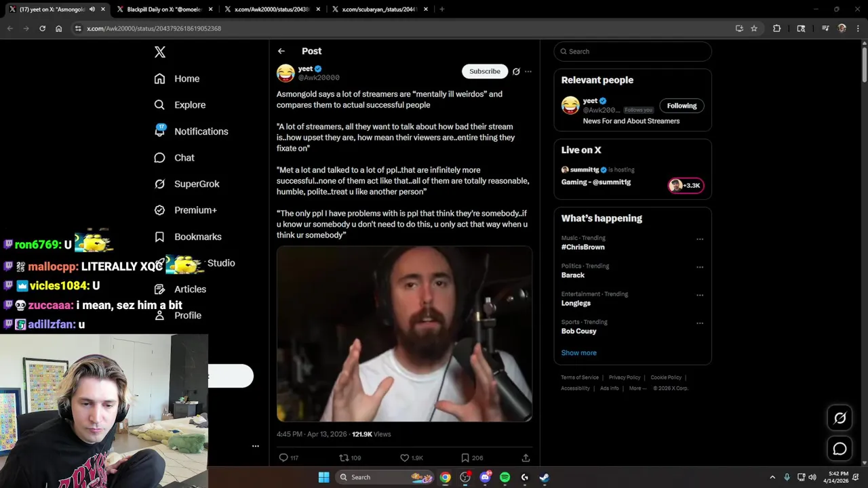
Task: Open more options for Bob Cousy trend
Action: coord(700,323)
